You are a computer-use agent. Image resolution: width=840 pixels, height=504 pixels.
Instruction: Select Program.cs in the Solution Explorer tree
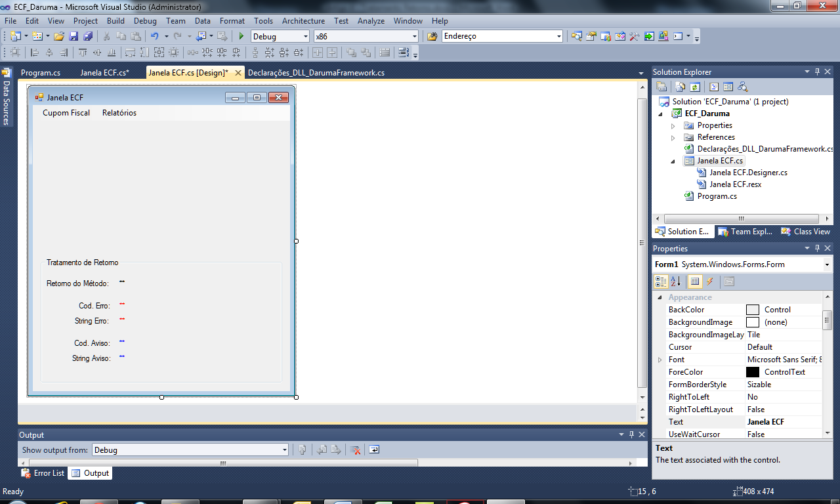[717, 196]
